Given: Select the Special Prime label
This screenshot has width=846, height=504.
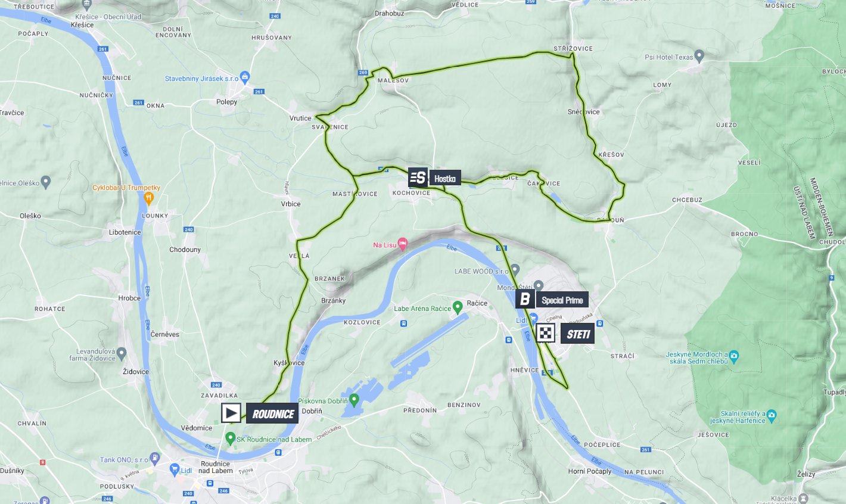Looking at the screenshot, I should pos(562,300).
